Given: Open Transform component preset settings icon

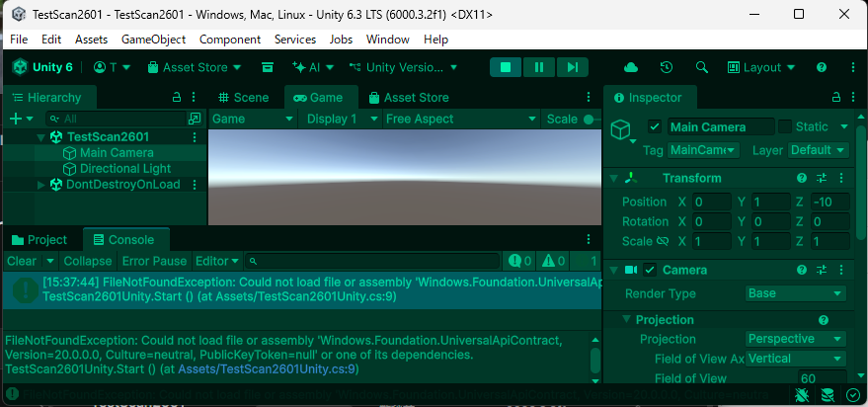Looking at the screenshot, I should [822, 178].
